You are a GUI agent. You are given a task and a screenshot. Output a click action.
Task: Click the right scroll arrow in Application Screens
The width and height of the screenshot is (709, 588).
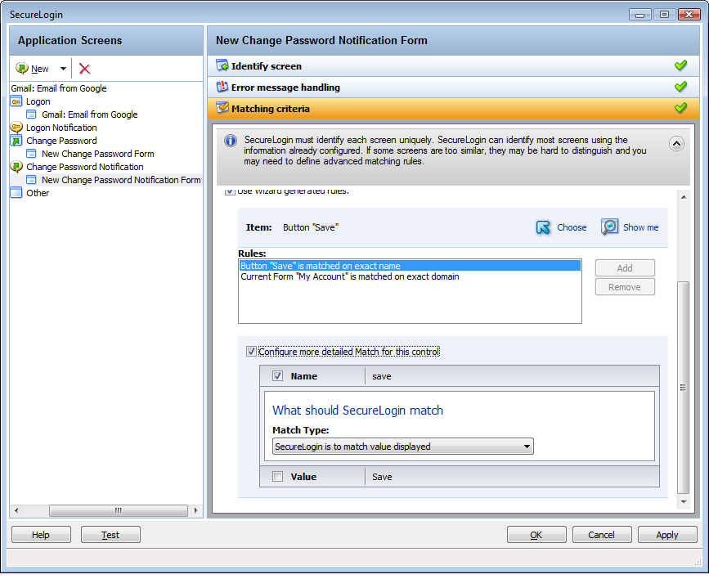click(x=195, y=510)
